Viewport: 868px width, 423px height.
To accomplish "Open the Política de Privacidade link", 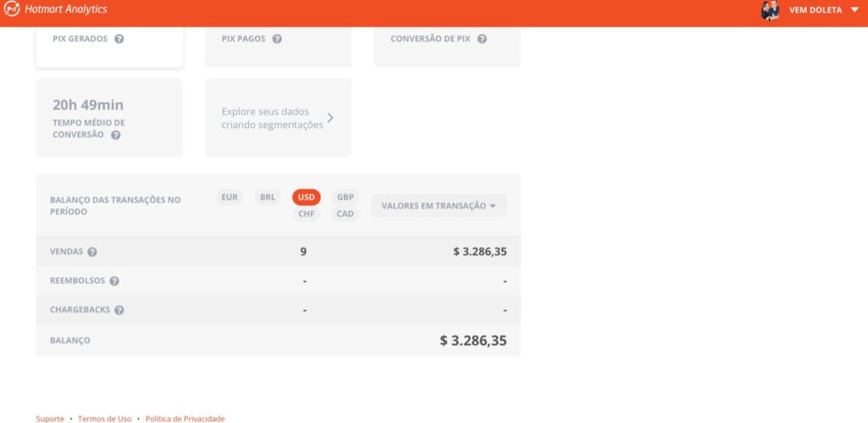I will click(185, 419).
